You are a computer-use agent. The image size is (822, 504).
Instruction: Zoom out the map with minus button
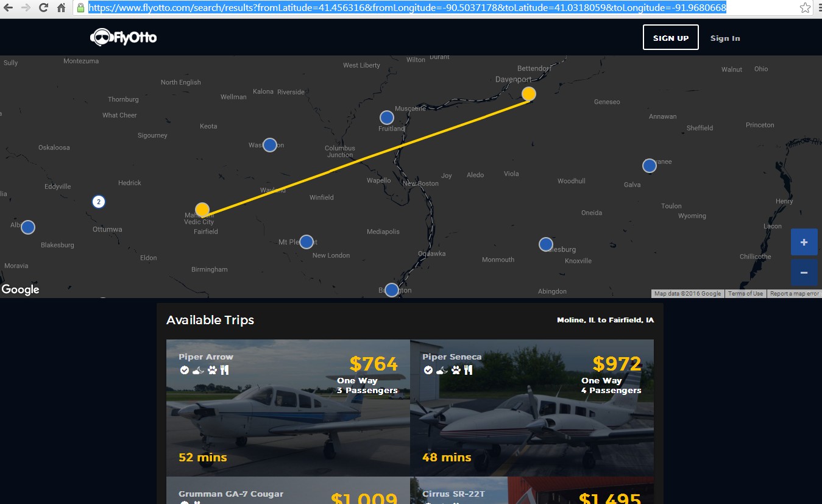(804, 272)
